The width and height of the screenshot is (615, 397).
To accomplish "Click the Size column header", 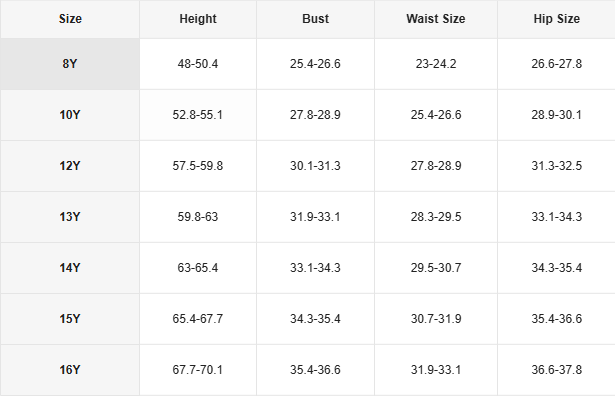I will (x=70, y=19).
